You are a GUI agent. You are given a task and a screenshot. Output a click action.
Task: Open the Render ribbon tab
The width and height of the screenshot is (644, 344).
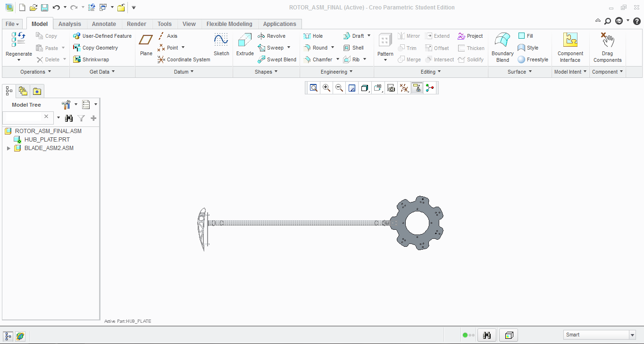pos(137,24)
